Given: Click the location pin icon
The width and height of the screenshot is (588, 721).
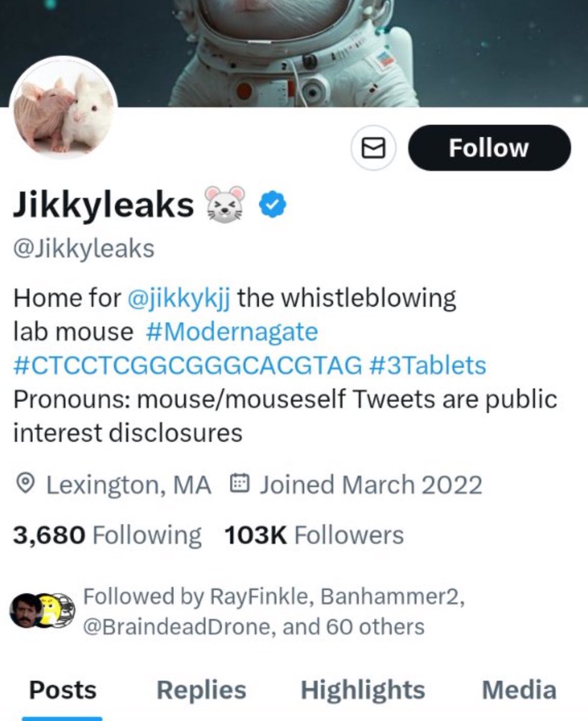Looking at the screenshot, I should pyautogui.click(x=25, y=484).
